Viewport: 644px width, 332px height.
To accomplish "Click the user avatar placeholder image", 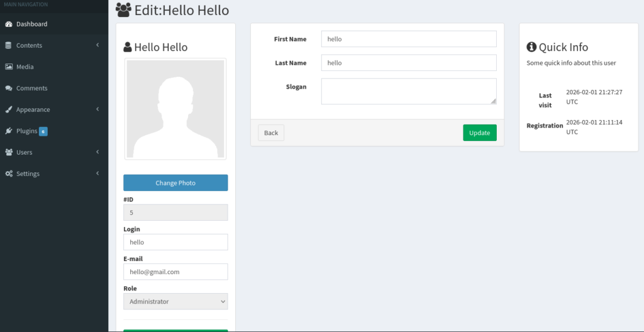I will pyautogui.click(x=175, y=109).
